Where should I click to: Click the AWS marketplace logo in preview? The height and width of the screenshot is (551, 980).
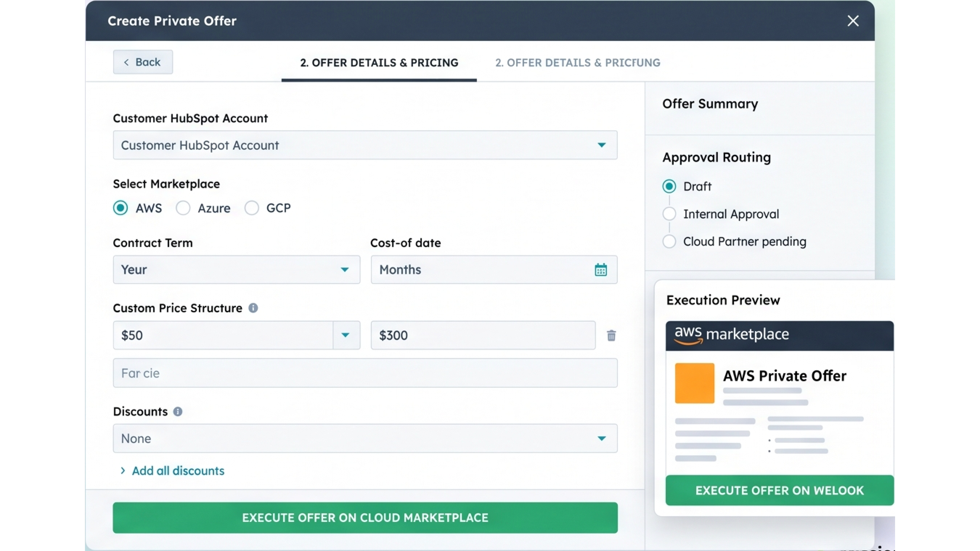pyautogui.click(x=731, y=335)
